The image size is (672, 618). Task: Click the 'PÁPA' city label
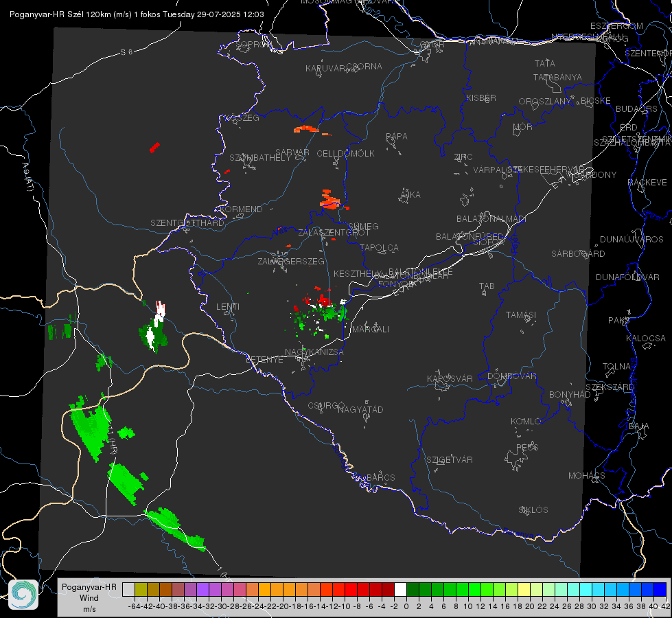(397, 137)
